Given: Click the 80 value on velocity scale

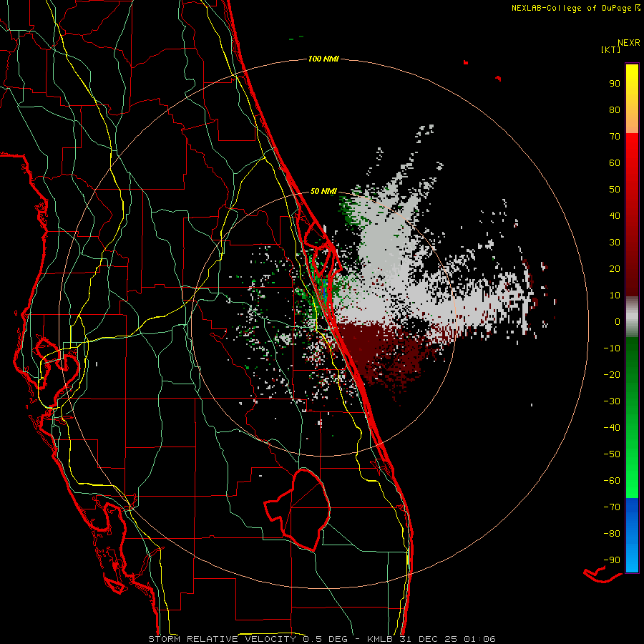Looking at the screenshot, I should pos(615,110).
